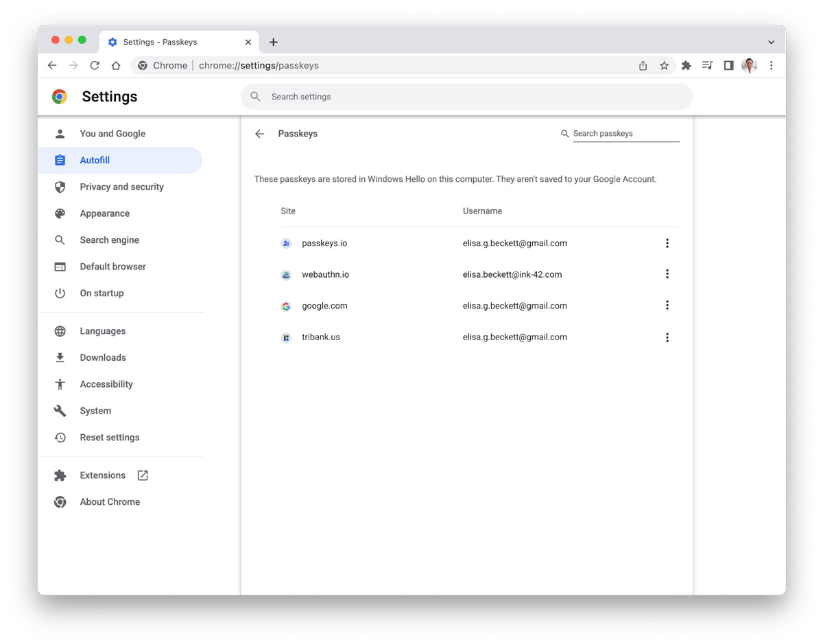Select Autofill in the sidebar
This screenshot has width=823, height=644.
(121, 160)
